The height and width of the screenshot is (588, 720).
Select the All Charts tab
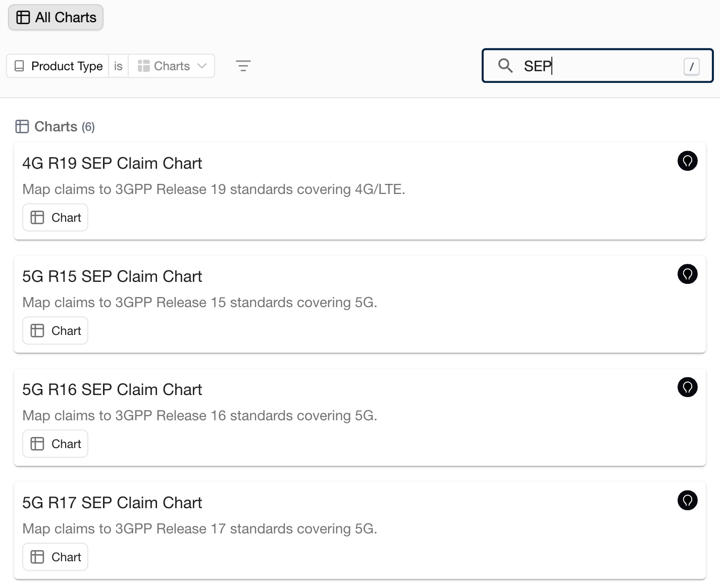point(56,17)
